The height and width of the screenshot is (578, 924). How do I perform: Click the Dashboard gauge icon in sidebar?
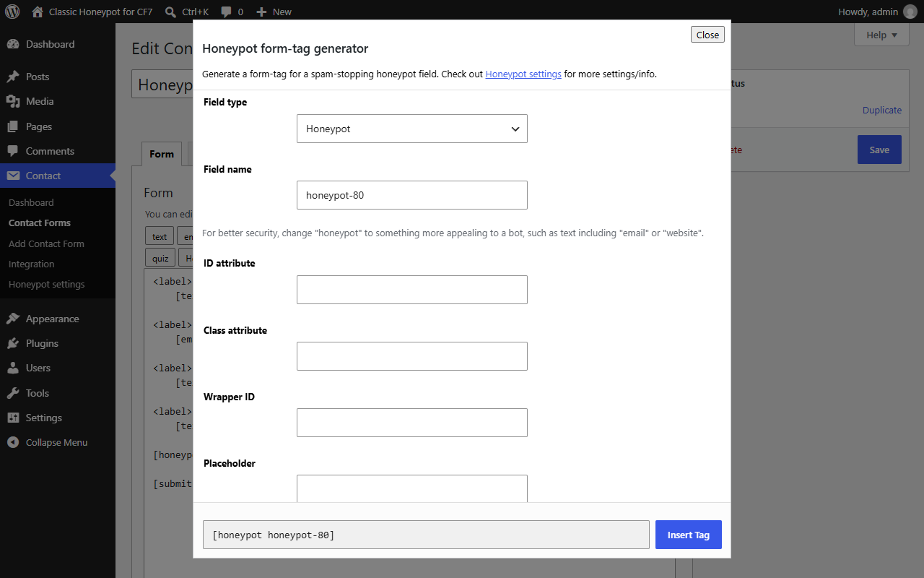(x=13, y=44)
